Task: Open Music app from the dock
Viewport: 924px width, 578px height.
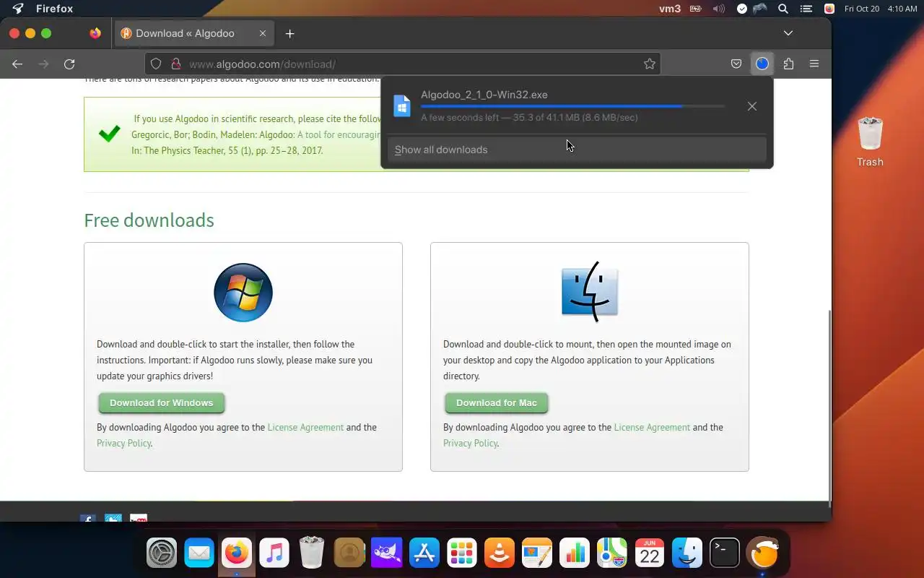Action: 274,554
